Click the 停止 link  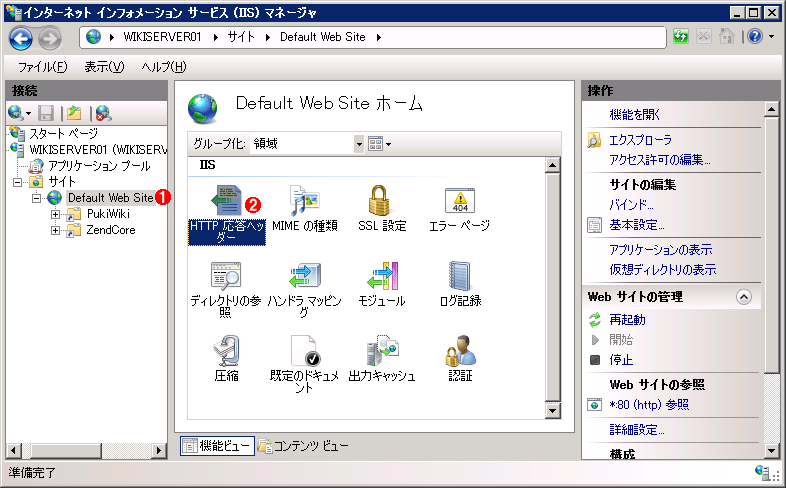tap(621, 360)
